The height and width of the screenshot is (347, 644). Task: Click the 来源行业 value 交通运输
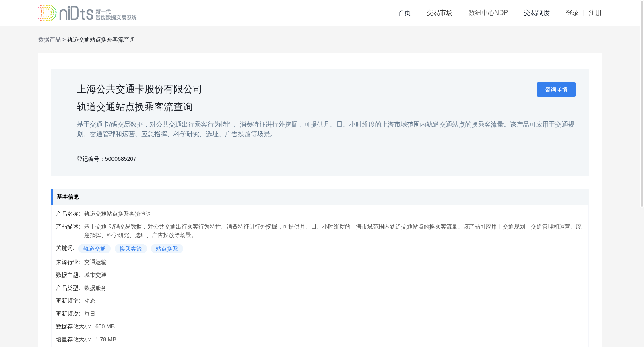coord(95,262)
